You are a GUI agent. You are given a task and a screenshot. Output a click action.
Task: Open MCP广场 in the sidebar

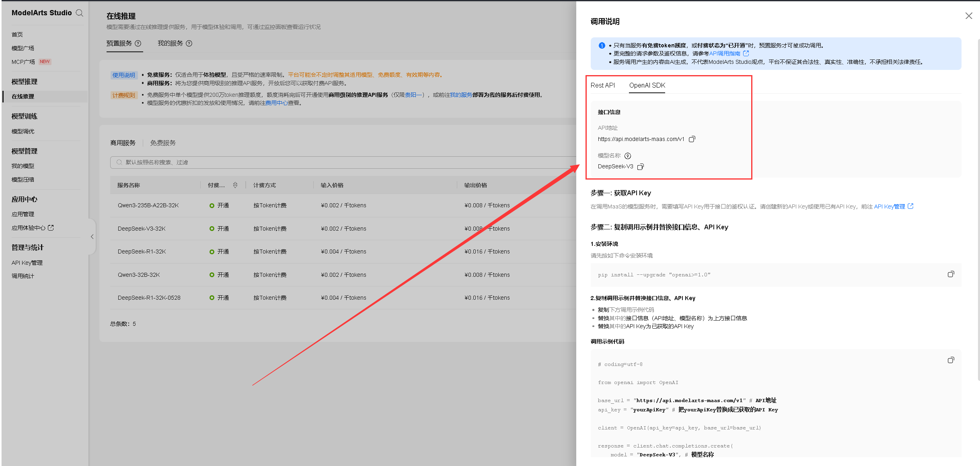pyautogui.click(x=23, y=62)
